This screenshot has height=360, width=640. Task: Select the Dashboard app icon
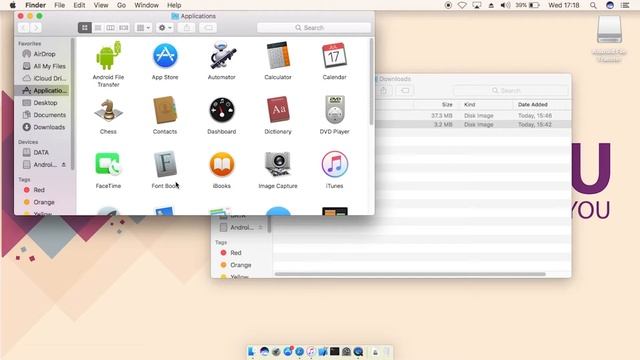[x=222, y=110]
